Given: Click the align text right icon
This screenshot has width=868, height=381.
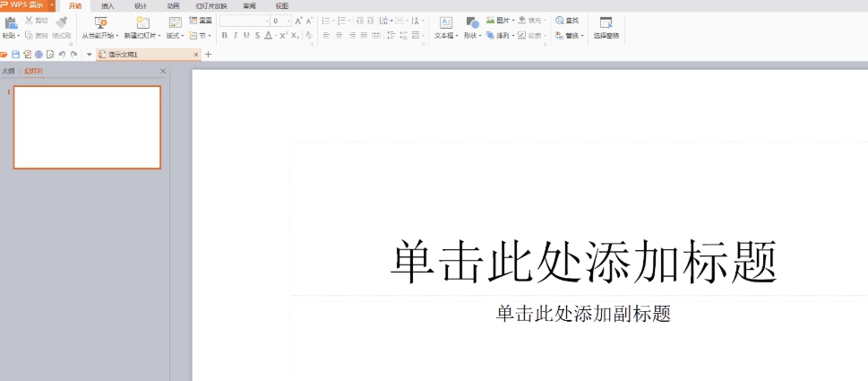Looking at the screenshot, I should click(351, 36).
